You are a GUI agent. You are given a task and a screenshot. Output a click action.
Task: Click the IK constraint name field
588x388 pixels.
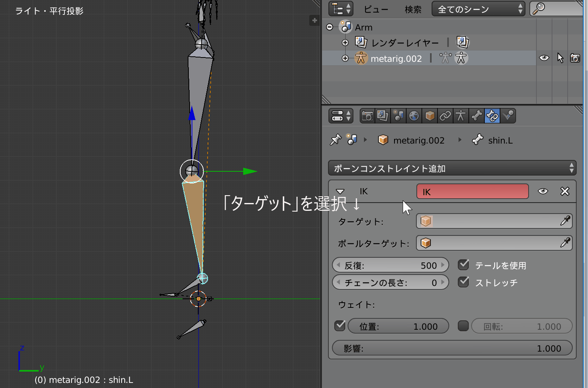[x=472, y=192]
